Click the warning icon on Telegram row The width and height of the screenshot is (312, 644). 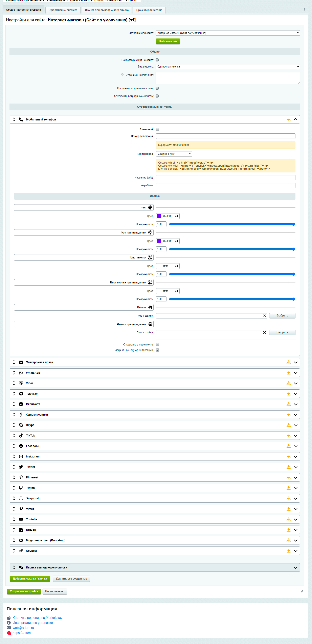point(288,393)
